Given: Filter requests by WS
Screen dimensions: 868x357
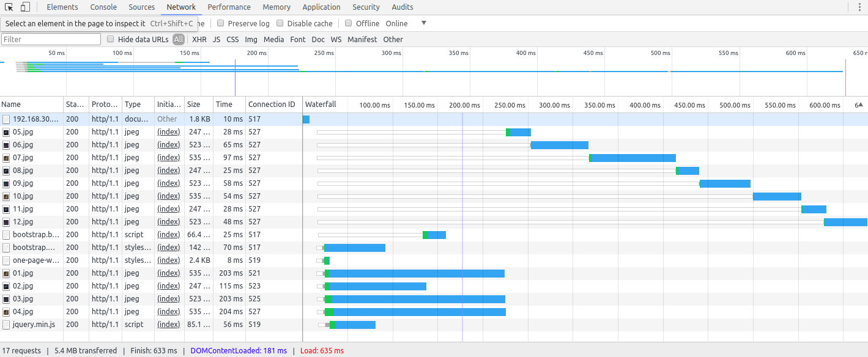Looking at the screenshot, I should [x=336, y=39].
